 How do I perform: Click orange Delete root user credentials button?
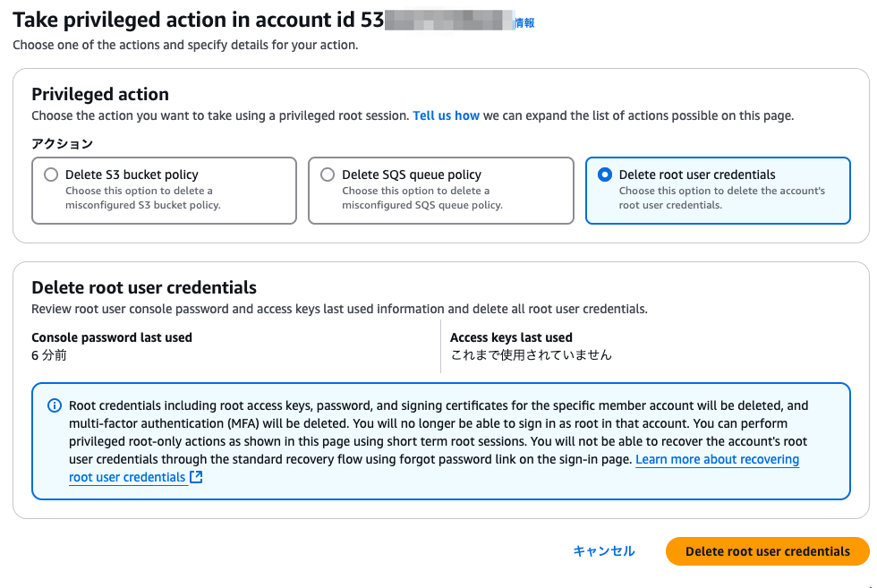[768, 551]
